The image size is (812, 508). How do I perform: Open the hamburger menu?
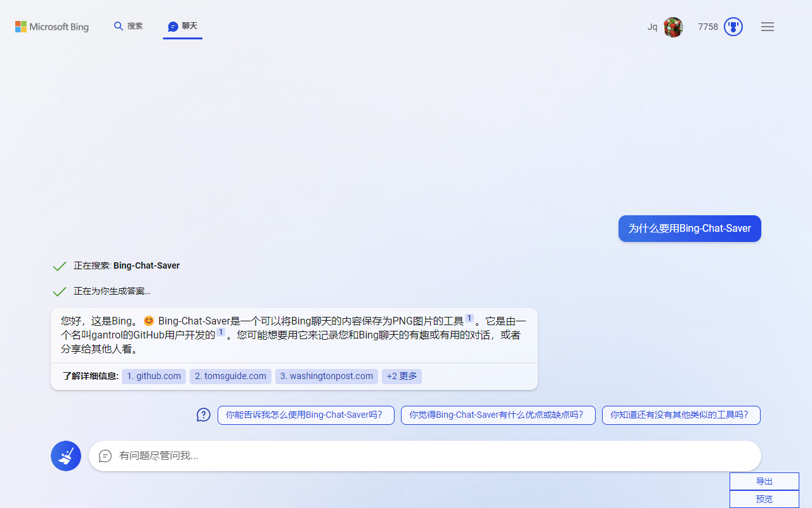pyautogui.click(x=768, y=27)
